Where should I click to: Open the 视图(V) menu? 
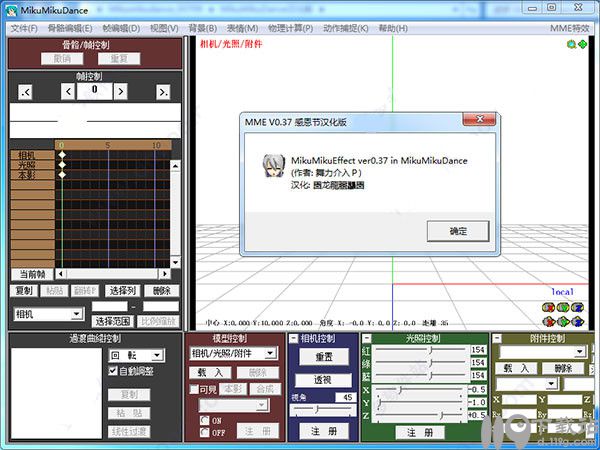point(164,28)
